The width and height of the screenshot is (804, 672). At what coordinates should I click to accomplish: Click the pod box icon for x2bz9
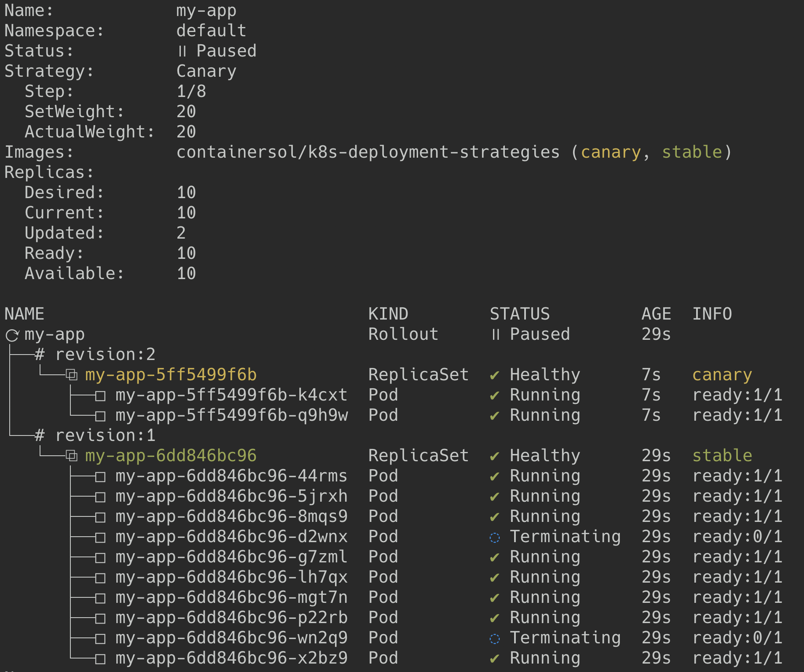point(100,659)
